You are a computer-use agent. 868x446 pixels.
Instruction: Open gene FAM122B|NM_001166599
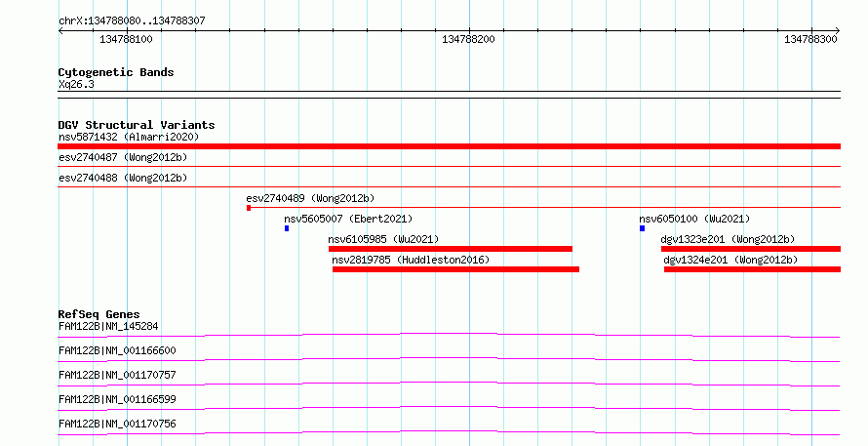117,399
